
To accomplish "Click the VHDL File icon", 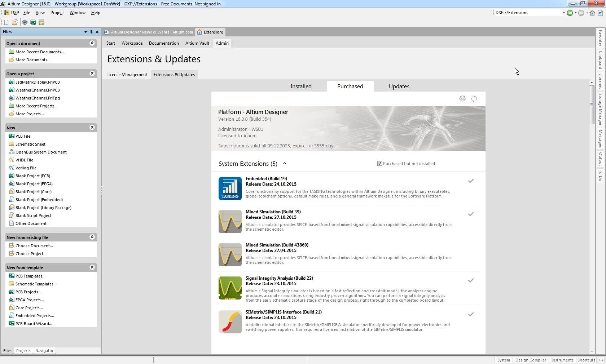I will point(11,160).
